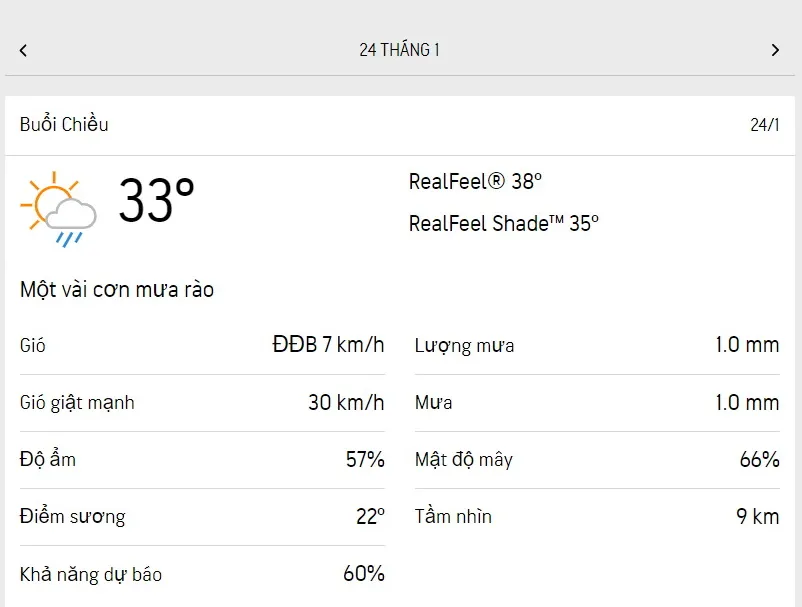Go to next day with right arrow
802x607 pixels.
tap(775, 50)
